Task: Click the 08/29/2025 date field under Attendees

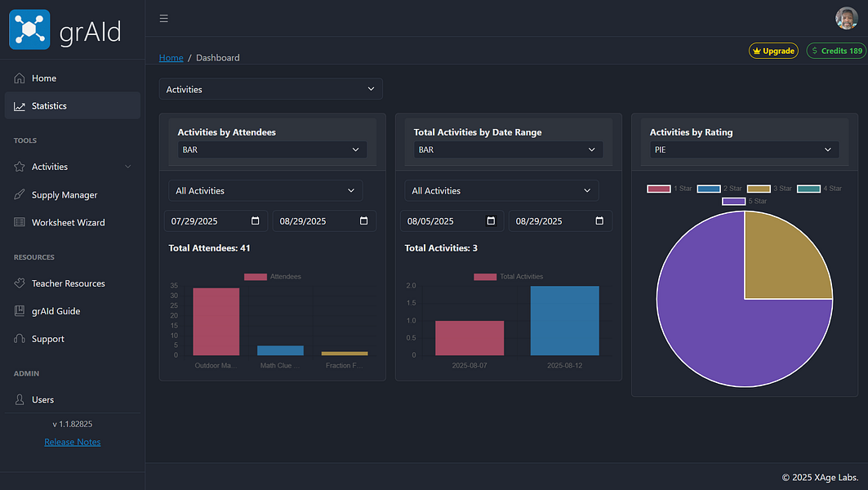Action: [324, 221]
